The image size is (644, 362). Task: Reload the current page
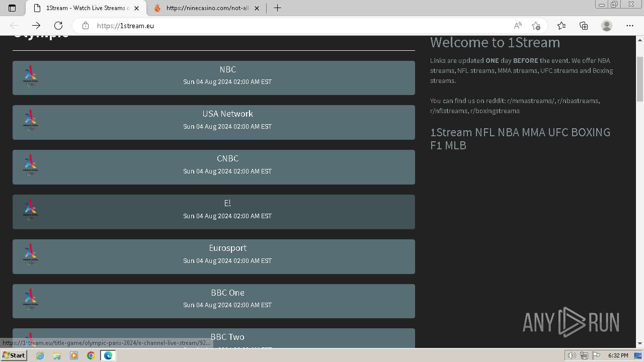tap(58, 26)
